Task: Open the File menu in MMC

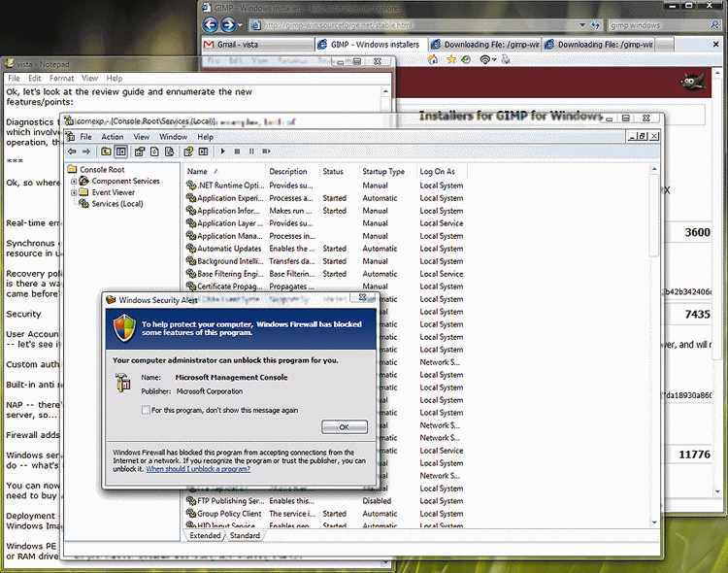Action: [x=85, y=137]
